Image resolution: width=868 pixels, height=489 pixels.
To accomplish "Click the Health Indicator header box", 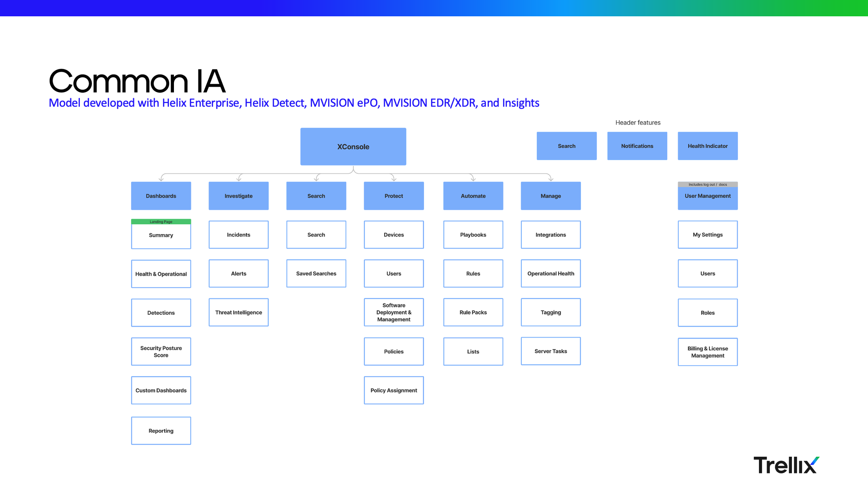I will [707, 146].
